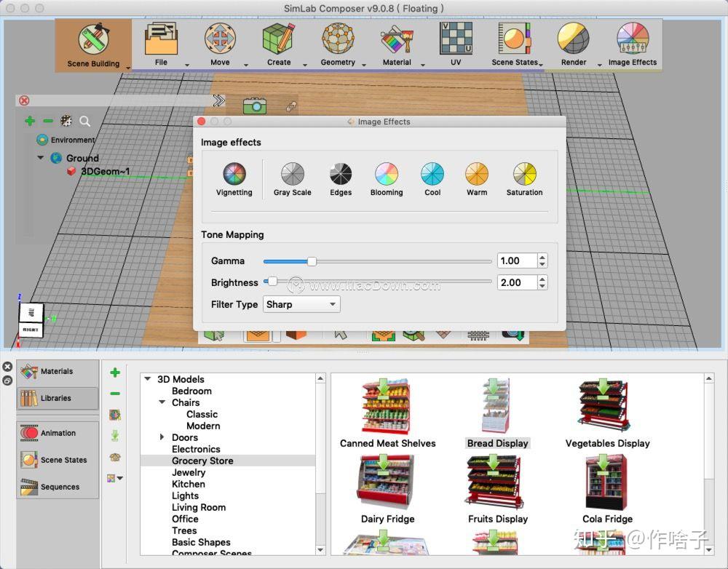Image resolution: width=728 pixels, height=569 pixels.
Task: Apply the Warm effect
Action: coord(477,179)
